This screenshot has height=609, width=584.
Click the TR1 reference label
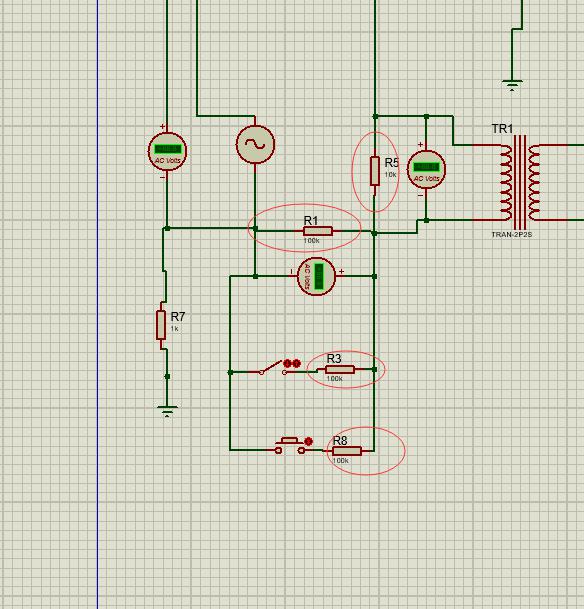point(502,129)
